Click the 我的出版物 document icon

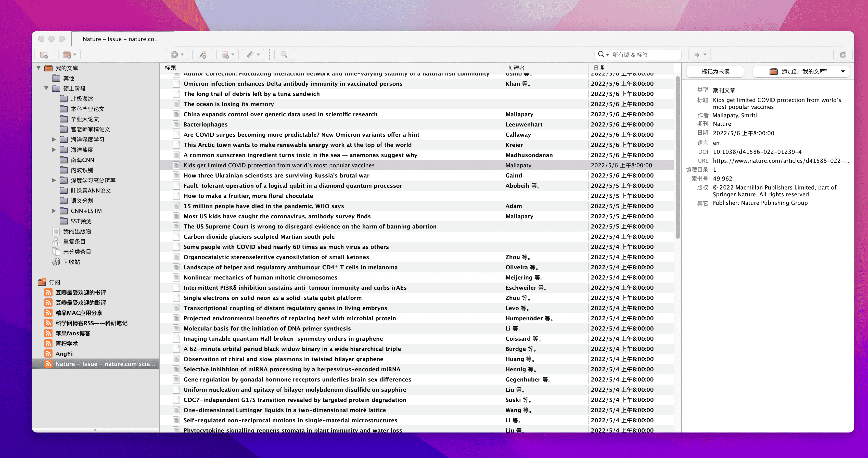pyautogui.click(x=56, y=231)
